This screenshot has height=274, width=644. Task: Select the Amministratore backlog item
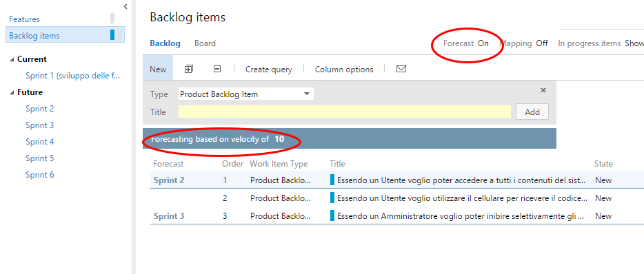461,216
